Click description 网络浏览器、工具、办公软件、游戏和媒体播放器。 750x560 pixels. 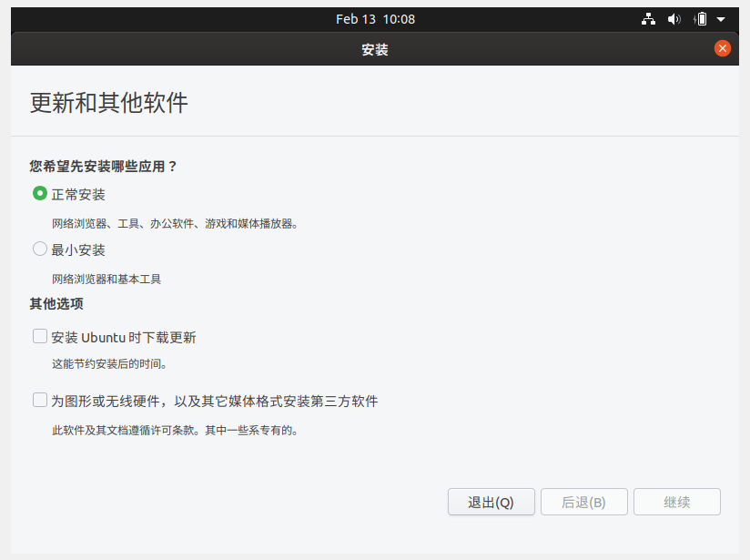[175, 224]
